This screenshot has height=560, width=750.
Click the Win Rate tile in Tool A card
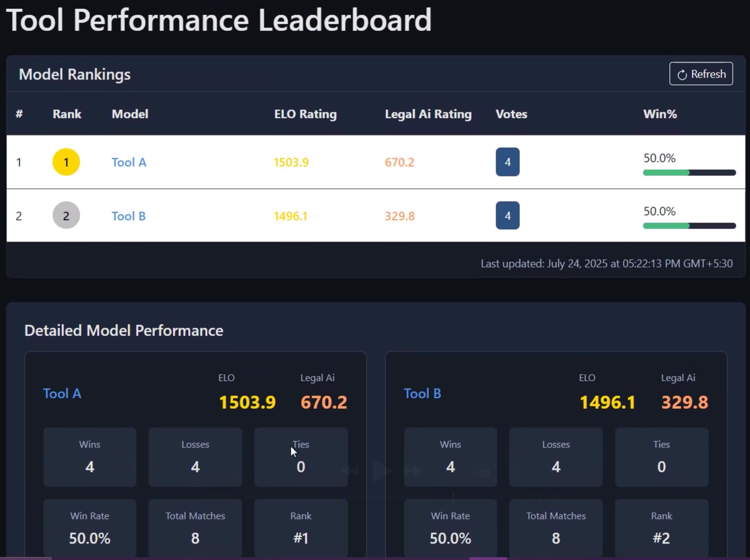[90, 528]
